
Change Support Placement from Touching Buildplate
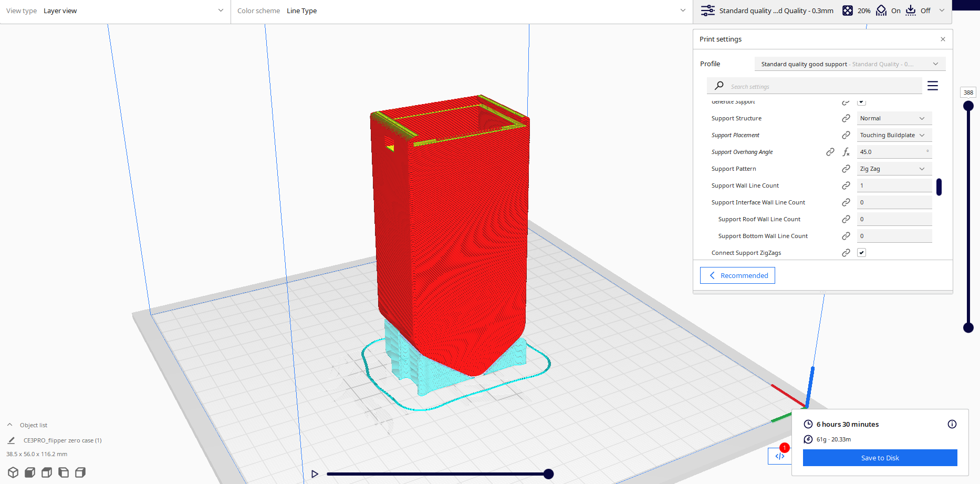coord(894,135)
